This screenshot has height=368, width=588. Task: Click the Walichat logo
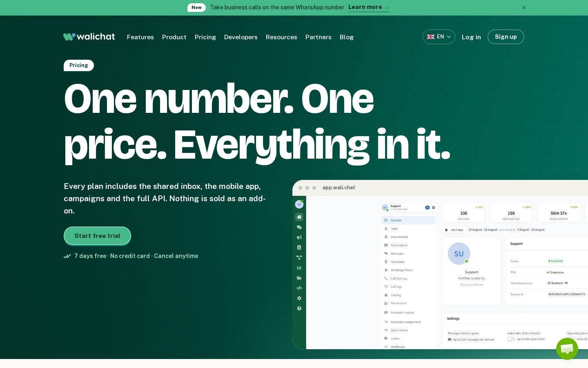pyautogui.click(x=89, y=37)
